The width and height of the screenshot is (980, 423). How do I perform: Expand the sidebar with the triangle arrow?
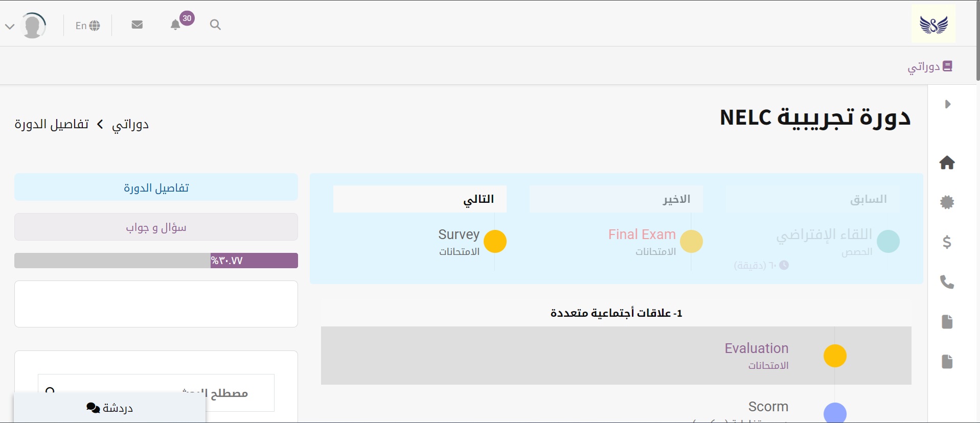(947, 104)
